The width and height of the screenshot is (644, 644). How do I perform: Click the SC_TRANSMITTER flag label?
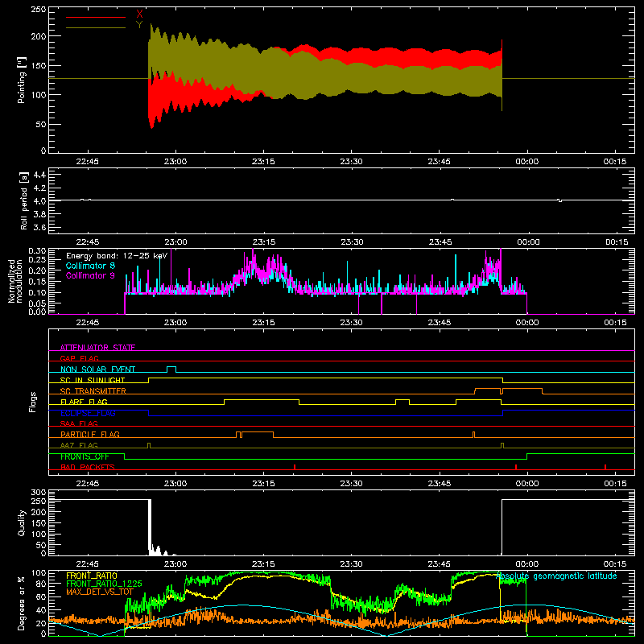point(93,390)
